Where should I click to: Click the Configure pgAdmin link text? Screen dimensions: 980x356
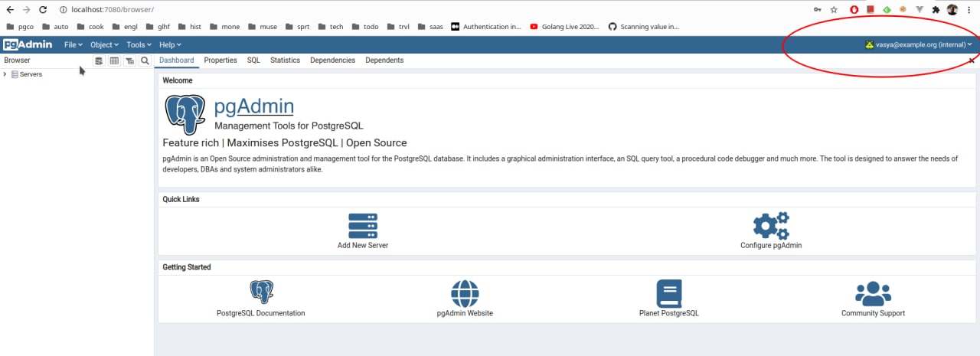(771, 246)
